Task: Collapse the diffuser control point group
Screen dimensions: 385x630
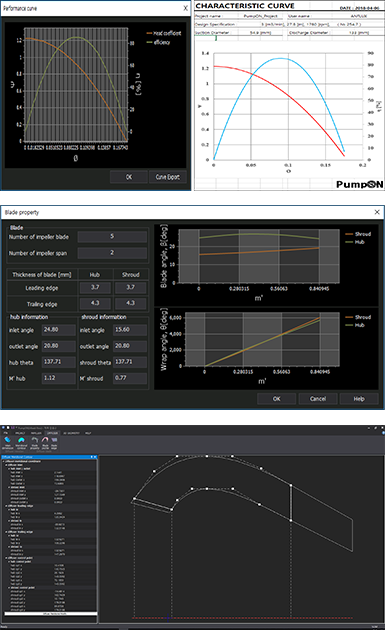Action: pyautogui.click(x=6, y=558)
